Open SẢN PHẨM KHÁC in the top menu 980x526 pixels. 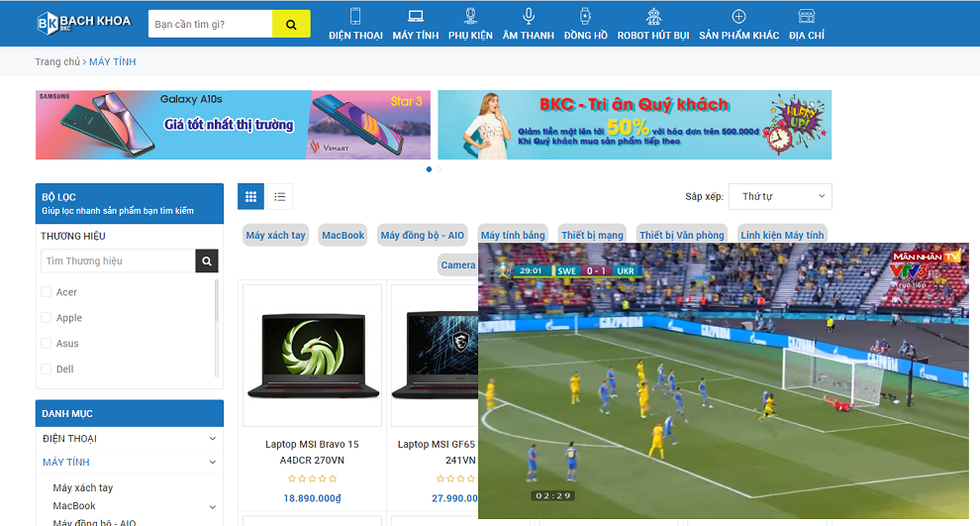pos(738,35)
